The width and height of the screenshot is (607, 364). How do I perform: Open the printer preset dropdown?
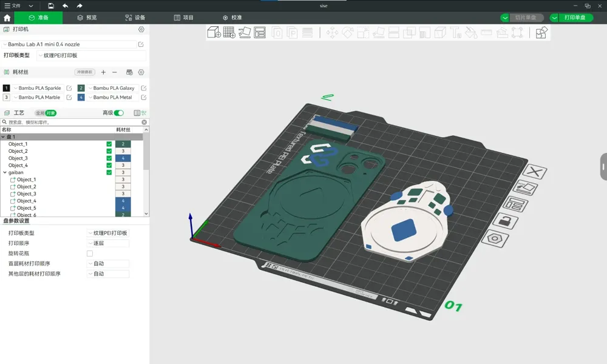pos(69,44)
